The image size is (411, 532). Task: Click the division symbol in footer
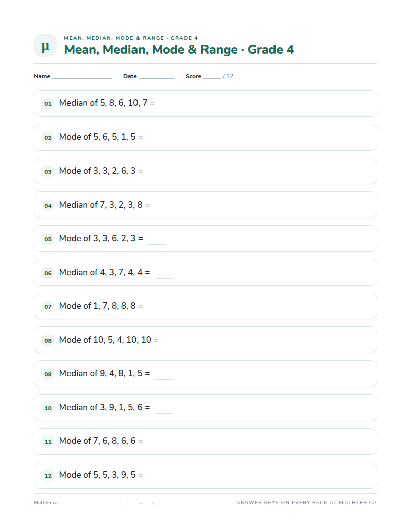click(x=165, y=503)
